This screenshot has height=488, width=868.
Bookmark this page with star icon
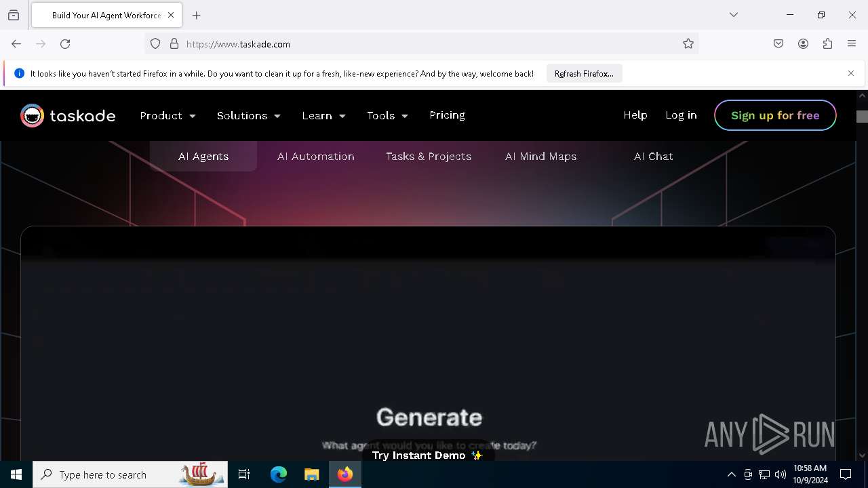(688, 44)
